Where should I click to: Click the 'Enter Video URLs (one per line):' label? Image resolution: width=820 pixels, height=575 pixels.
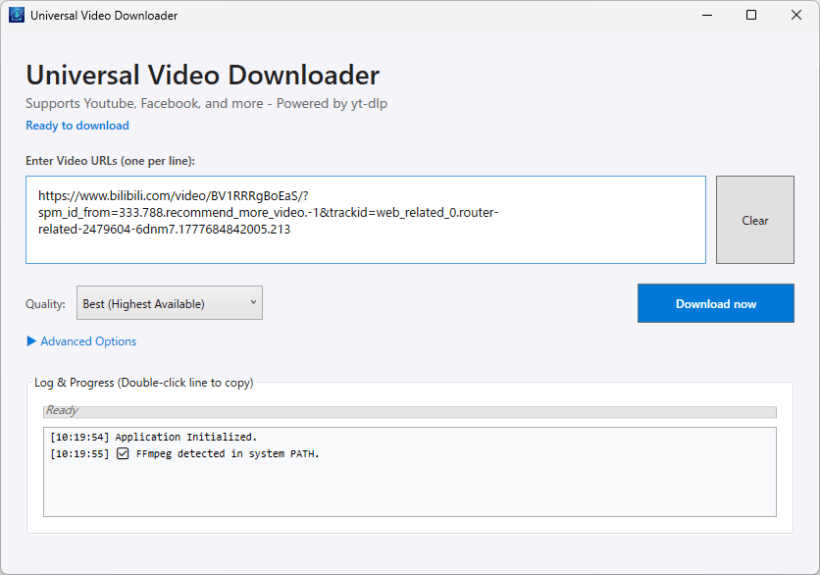(110, 161)
